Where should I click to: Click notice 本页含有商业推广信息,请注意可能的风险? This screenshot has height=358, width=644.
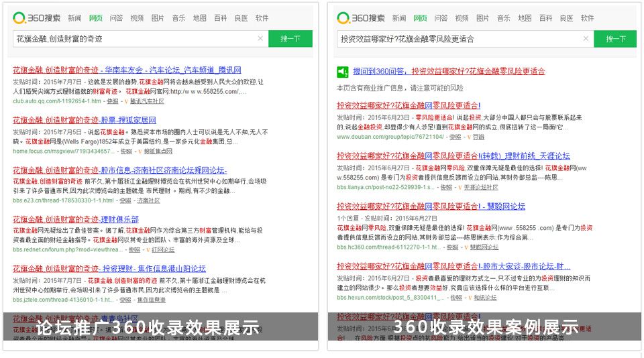(x=400, y=88)
